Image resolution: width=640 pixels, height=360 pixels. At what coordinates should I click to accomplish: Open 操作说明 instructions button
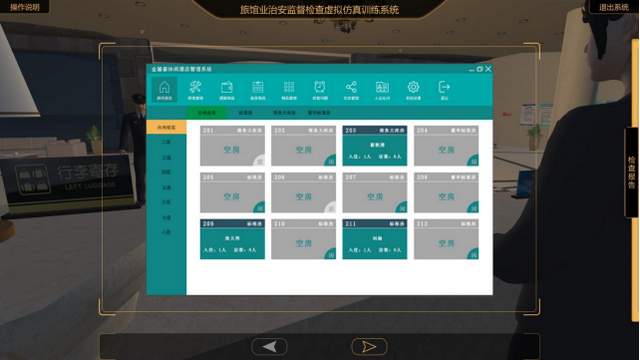click(x=24, y=7)
